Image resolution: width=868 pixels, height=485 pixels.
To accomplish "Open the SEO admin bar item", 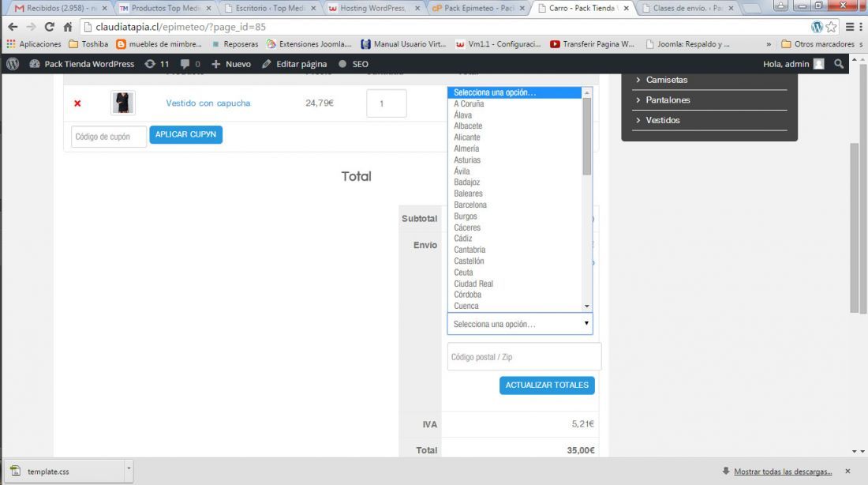I will coord(354,64).
